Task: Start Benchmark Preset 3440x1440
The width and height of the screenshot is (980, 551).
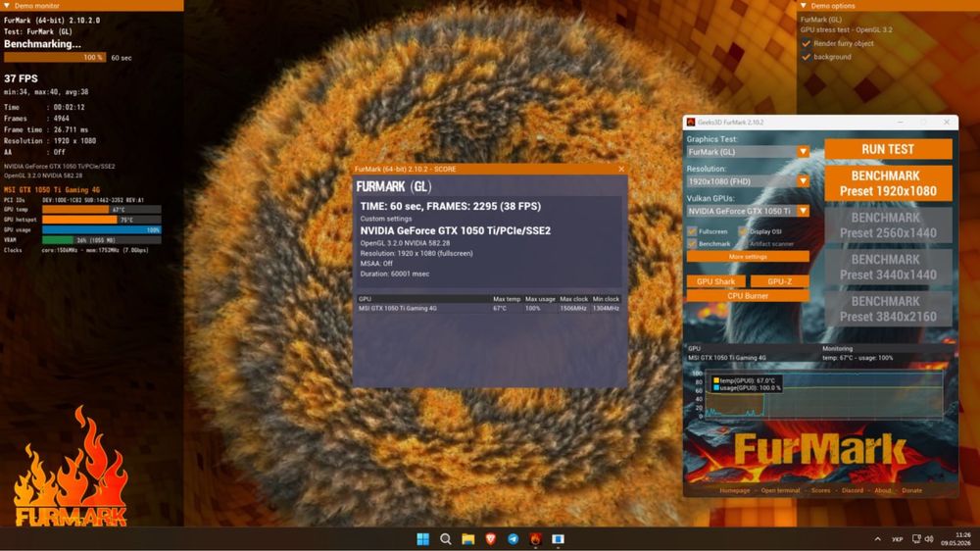Action: click(x=888, y=267)
